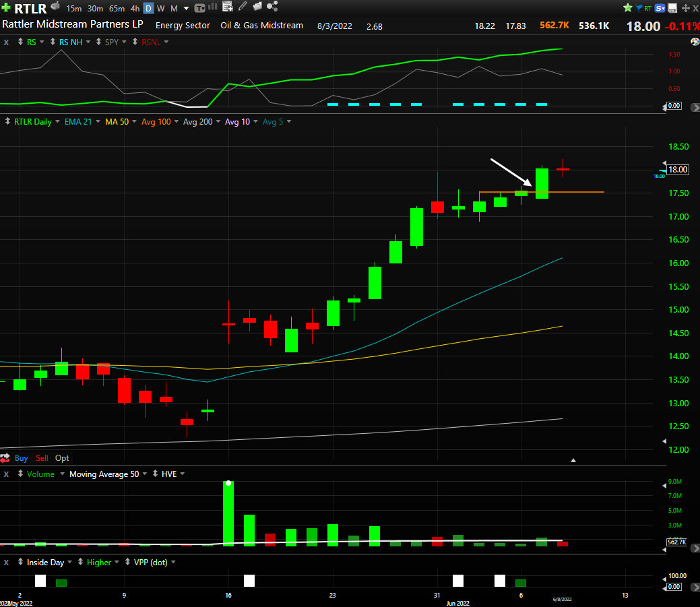Click the dimmed Avg 5 label
Viewport: 700px width, 607px height.
tap(273, 121)
